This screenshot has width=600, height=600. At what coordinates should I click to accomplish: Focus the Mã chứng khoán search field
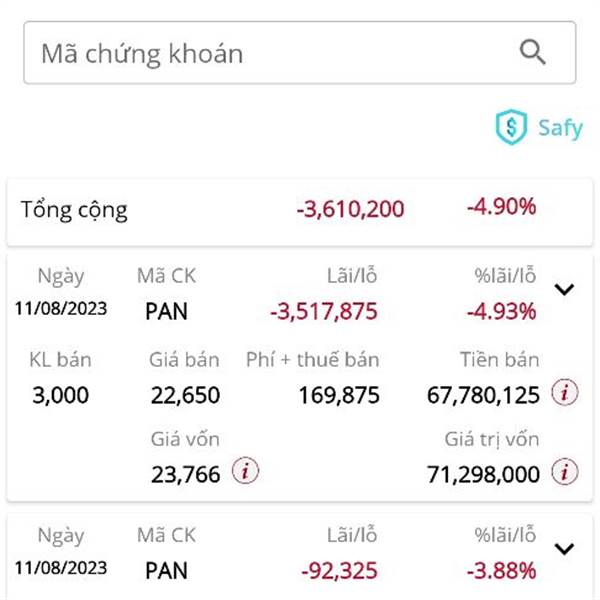point(300,53)
